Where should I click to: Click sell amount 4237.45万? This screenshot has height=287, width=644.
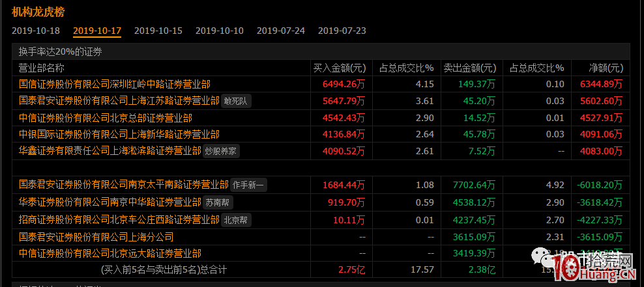474,220
